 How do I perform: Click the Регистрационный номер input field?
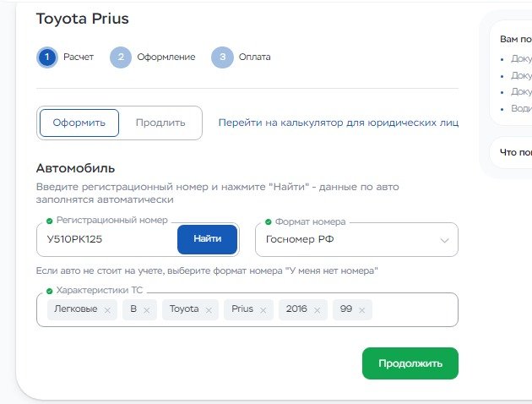107,239
